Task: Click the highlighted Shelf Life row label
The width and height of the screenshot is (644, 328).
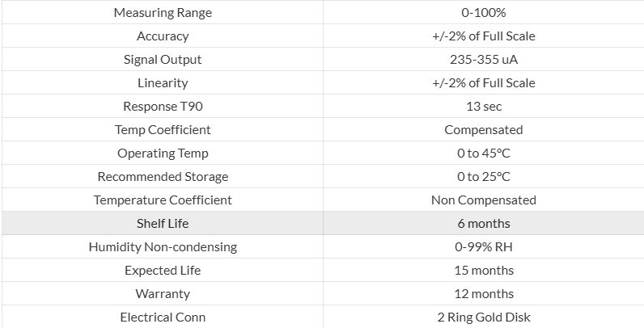Action: [x=163, y=224]
